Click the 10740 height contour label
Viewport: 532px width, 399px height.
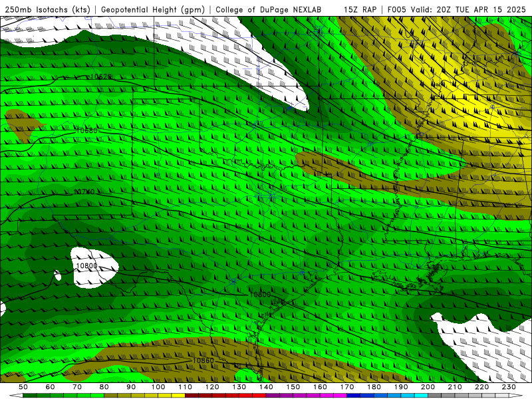point(84,192)
